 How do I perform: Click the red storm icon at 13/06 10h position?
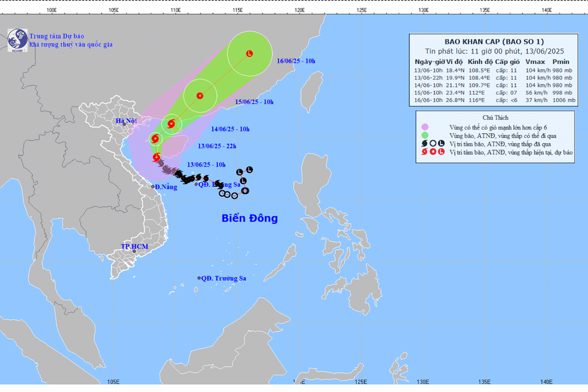point(157,157)
